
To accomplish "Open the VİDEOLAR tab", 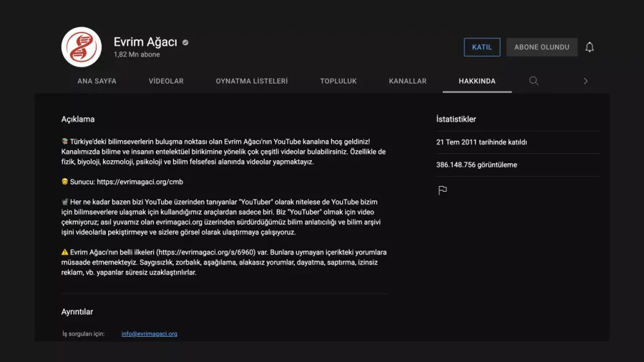I will point(166,81).
